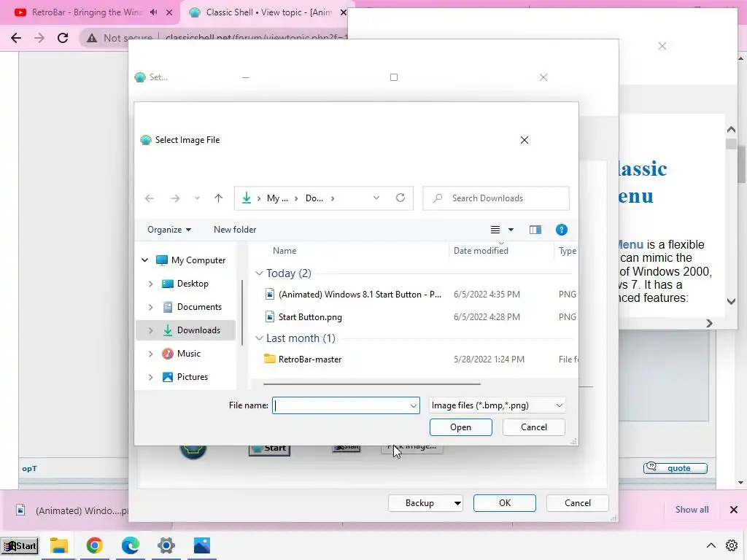Select Desktop in navigation pane
This screenshot has height=560, width=747.
185,284
